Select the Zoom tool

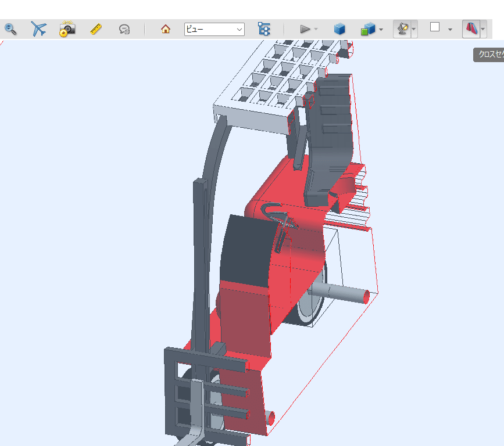[x=10, y=28]
